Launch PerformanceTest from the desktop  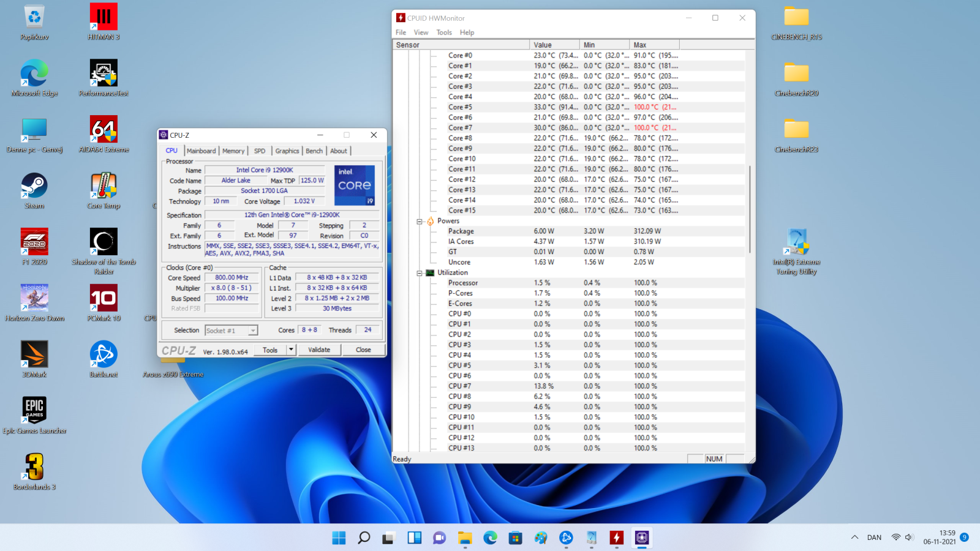point(104,78)
